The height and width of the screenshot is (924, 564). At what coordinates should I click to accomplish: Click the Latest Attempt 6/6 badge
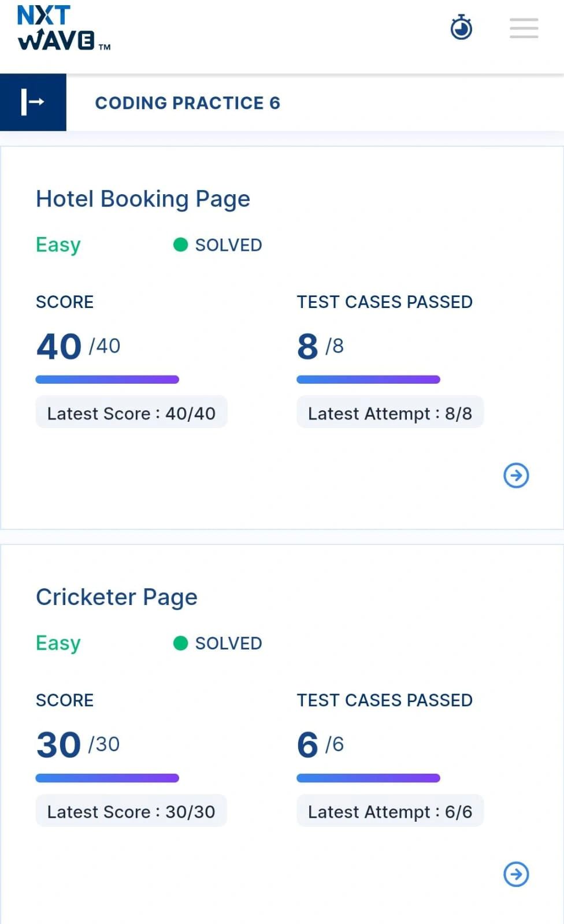click(x=390, y=811)
